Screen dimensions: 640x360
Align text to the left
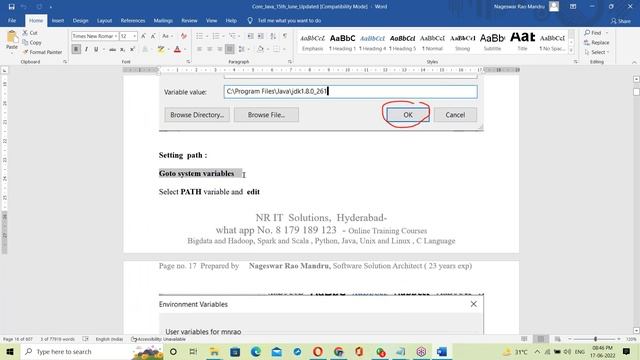click(199, 49)
